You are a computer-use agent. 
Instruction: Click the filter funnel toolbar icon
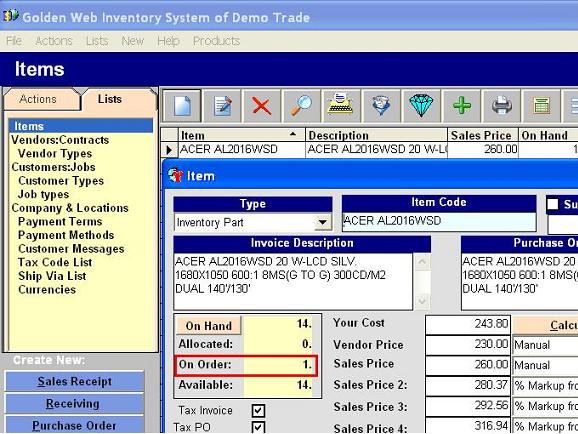[381, 105]
